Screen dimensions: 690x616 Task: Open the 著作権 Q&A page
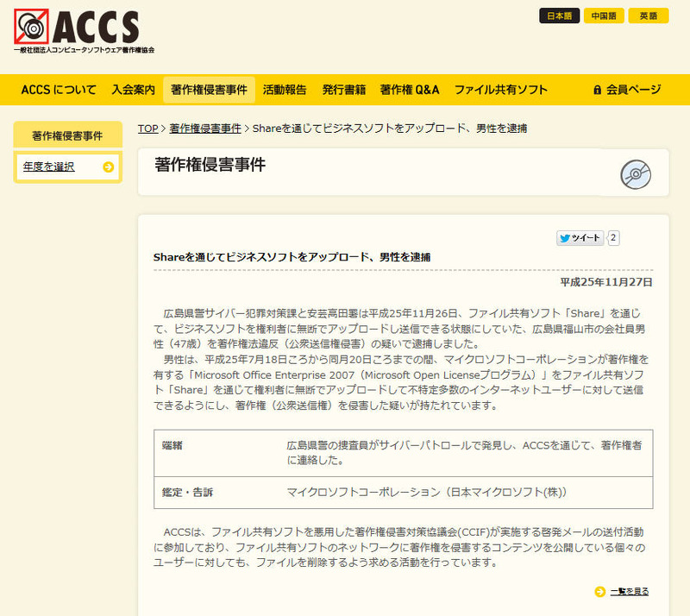(410, 90)
